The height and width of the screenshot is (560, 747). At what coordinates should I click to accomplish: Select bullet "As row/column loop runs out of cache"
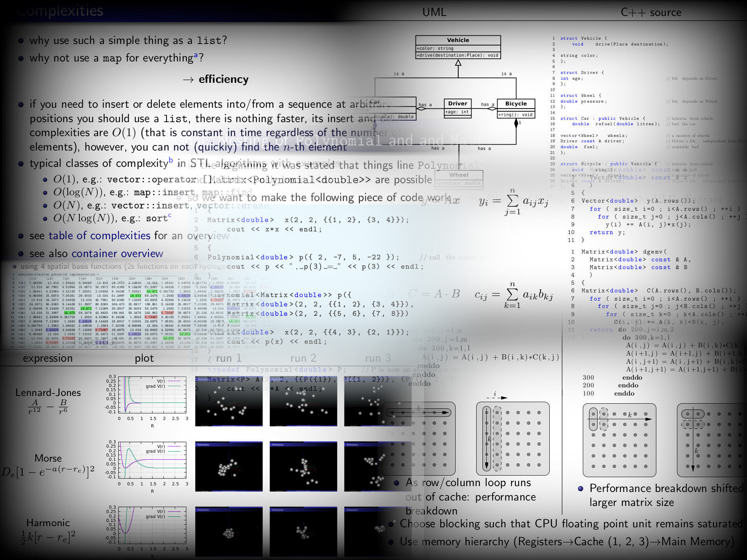(471, 497)
